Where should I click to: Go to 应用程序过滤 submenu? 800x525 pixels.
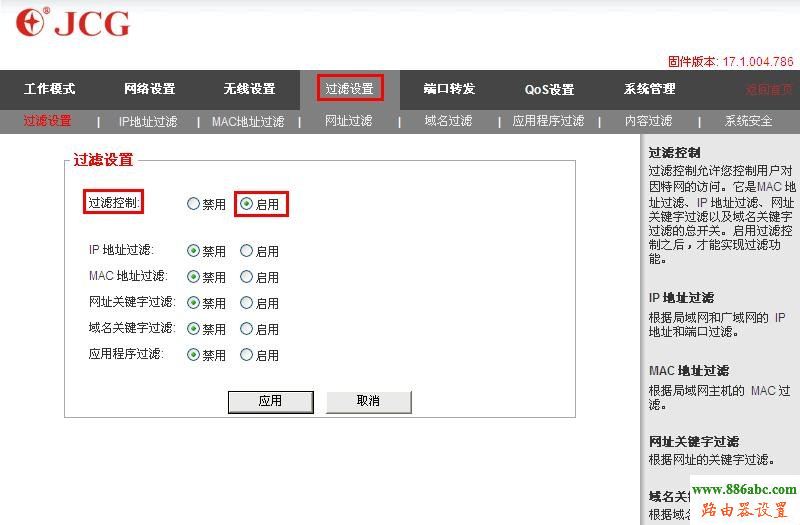tap(548, 121)
